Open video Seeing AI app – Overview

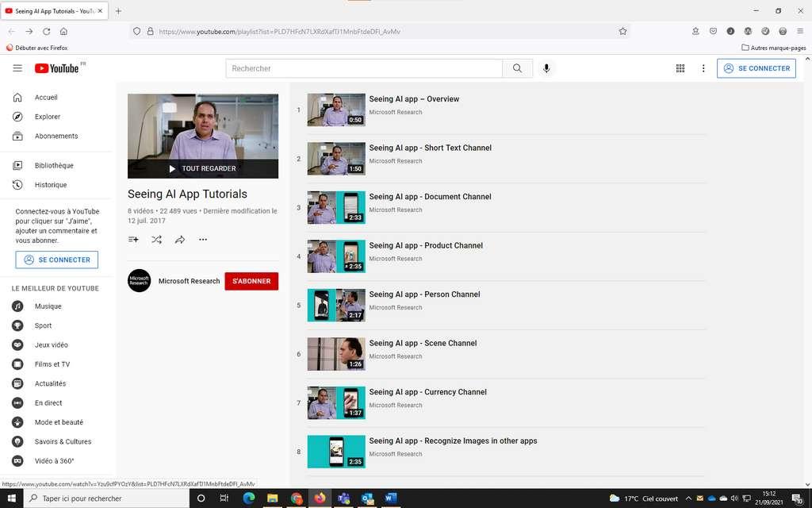click(414, 99)
